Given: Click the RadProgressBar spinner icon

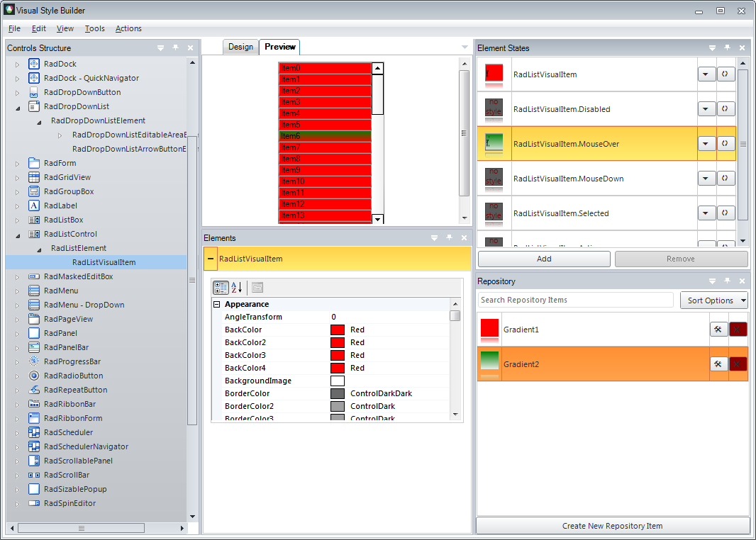Looking at the screenshot, I should click(x=34, y=361).
